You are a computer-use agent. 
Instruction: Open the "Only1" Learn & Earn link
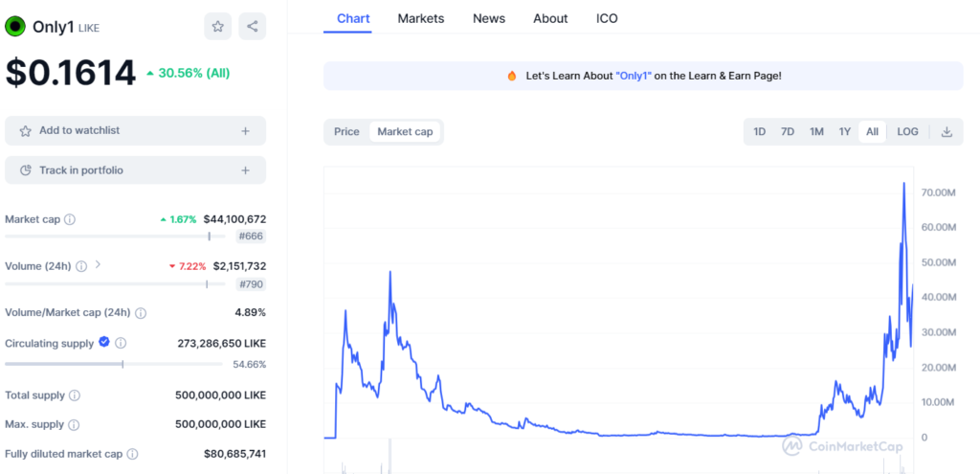click(633, 76)
